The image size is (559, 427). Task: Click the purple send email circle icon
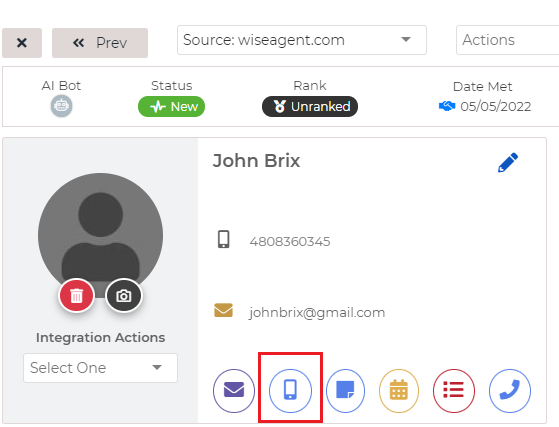coord(234,391)
